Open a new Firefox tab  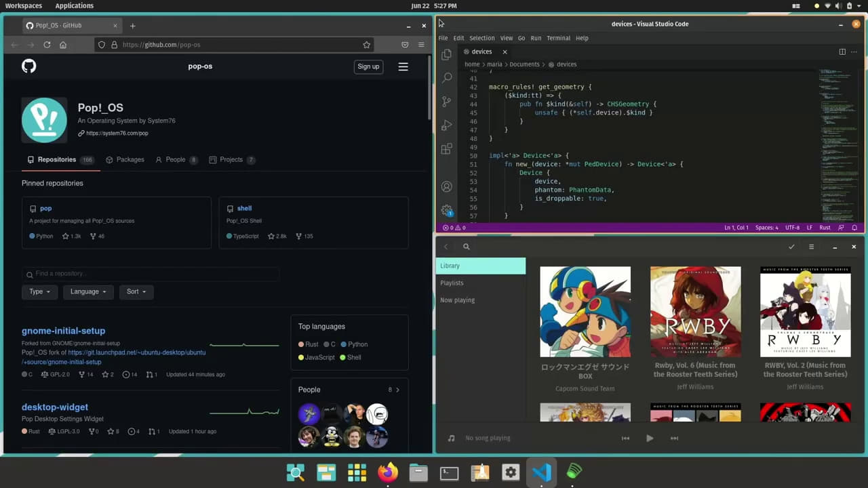132,26
